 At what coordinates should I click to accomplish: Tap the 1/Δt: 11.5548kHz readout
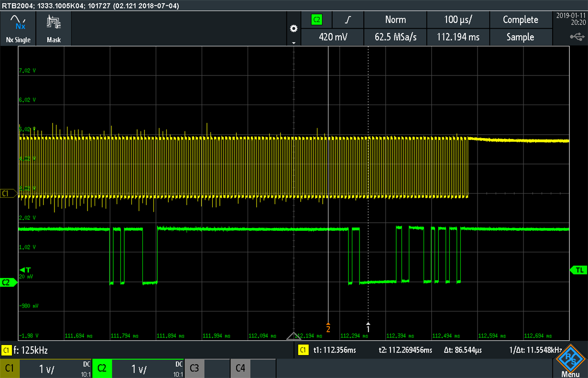(535, 350)
